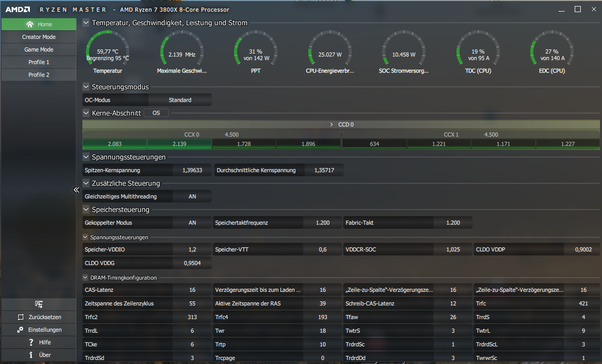Click the Home house icon in sidebar
602x364 pixels.
pos(30,24)
